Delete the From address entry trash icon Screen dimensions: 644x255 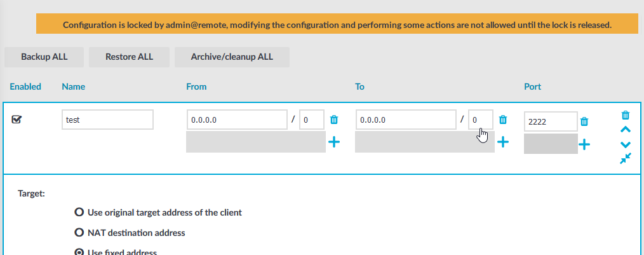pos(334,120)
